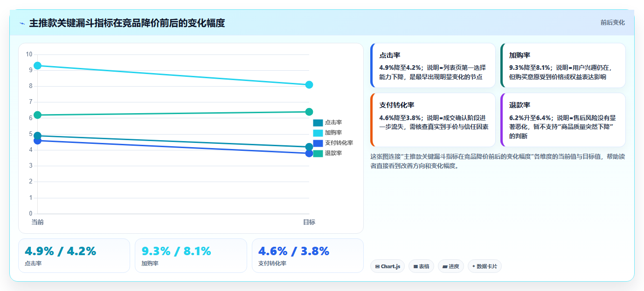Select the 点击率 data point at 目标
Viewport: 644px width, 291px height.
point(309,147)
